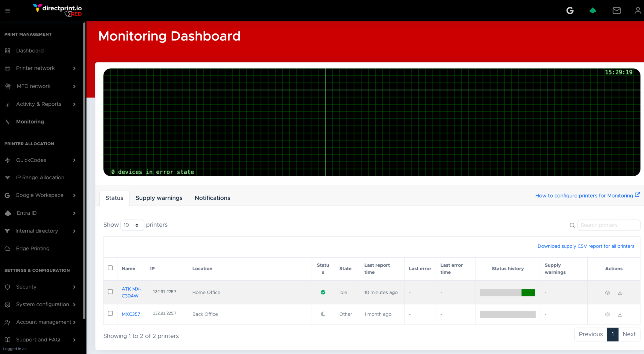Open the Show 10 printers dropdown

[x=132, y=225]
